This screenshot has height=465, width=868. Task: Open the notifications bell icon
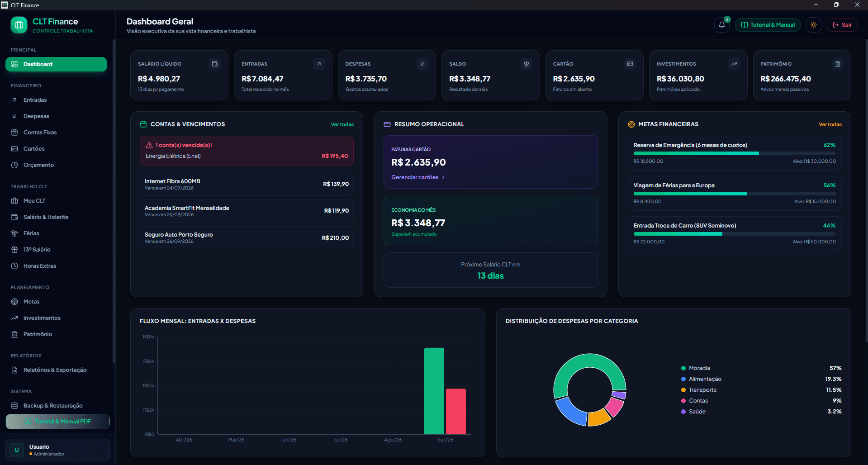point(722,25)
